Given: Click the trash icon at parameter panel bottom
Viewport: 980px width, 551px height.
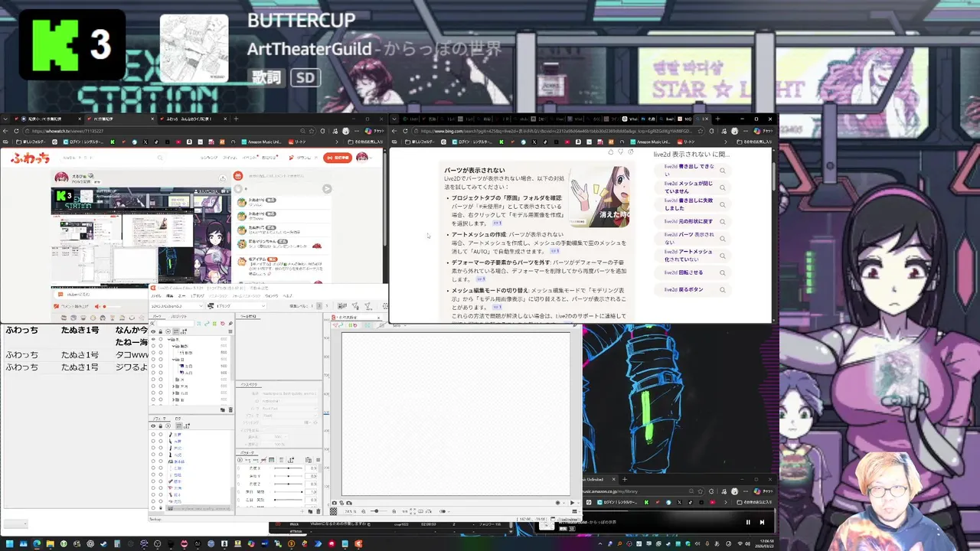Looking at the screenshot, I should (318, 511).
